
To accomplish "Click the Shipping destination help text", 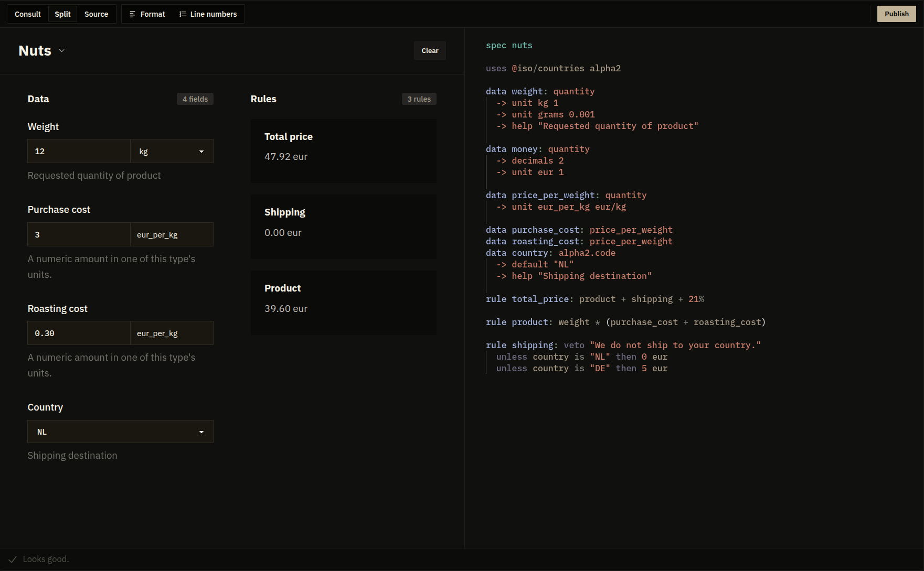I will pyautogui.click(x=72, y=456).
